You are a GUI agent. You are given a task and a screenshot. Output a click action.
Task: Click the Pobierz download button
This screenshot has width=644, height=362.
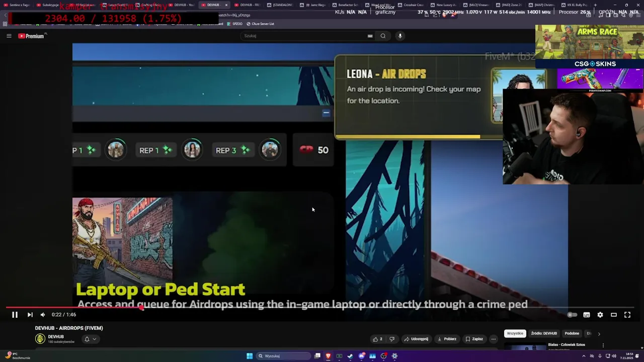[x=447, y=339]
